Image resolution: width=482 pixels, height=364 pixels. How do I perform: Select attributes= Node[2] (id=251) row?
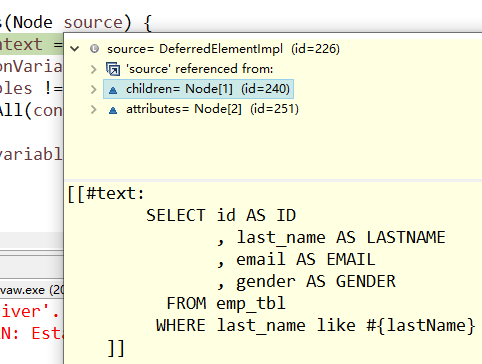[212, 109]
